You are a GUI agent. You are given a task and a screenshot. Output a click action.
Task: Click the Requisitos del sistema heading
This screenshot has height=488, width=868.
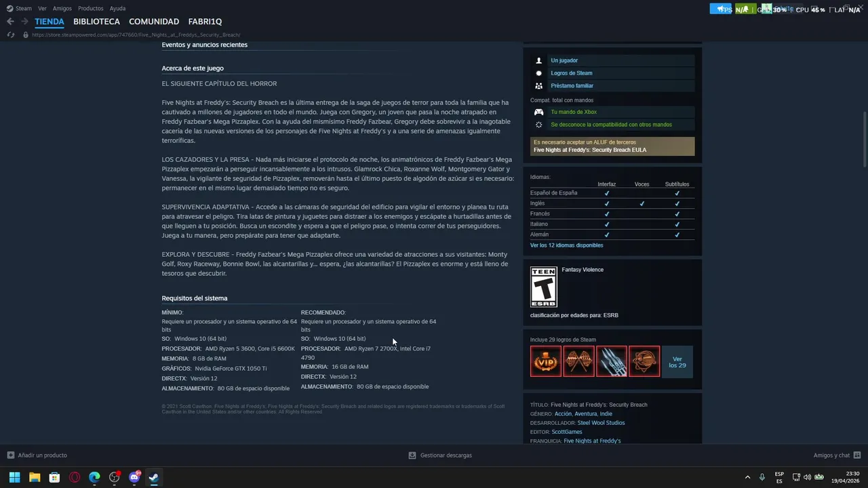tap(195, 298)
